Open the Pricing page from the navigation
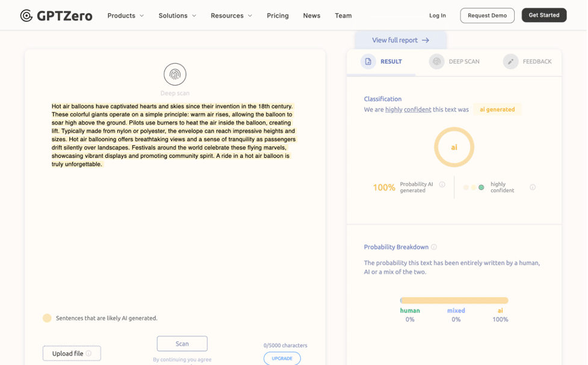The width and height of the screenshot is (588, 365). click(x=277, y=16)
